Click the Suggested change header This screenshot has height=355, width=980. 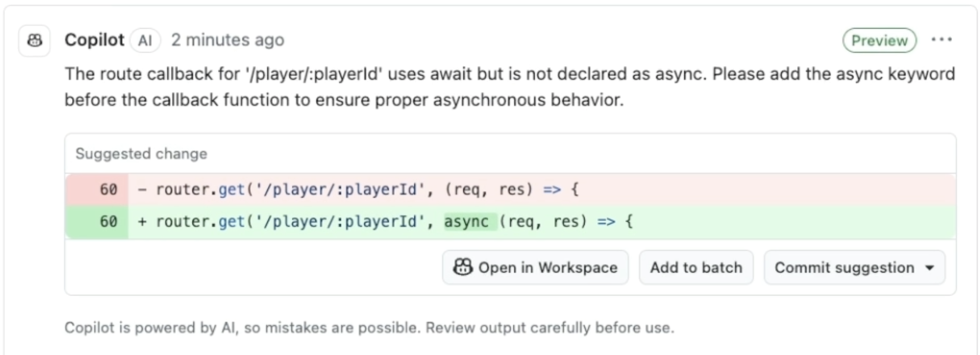[x=141, y=154]
